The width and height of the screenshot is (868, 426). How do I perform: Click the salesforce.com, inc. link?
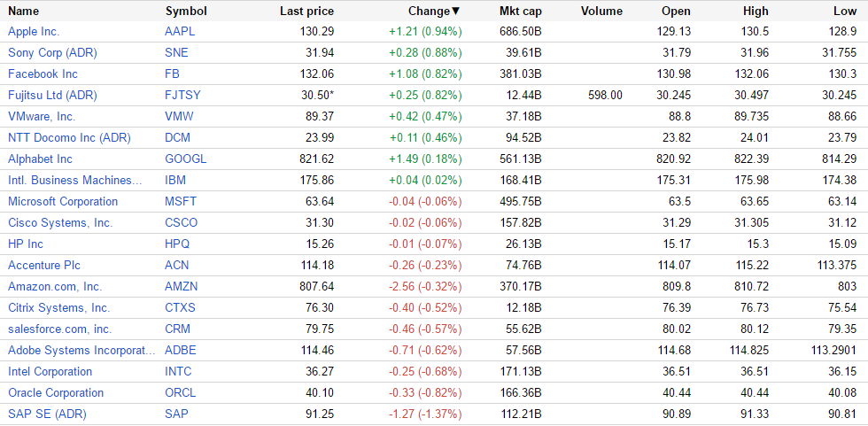[59, 329]
